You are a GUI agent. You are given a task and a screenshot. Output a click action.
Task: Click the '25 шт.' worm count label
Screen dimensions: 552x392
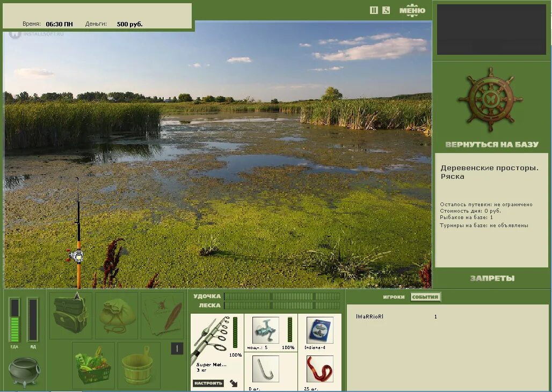pos(311,389)
